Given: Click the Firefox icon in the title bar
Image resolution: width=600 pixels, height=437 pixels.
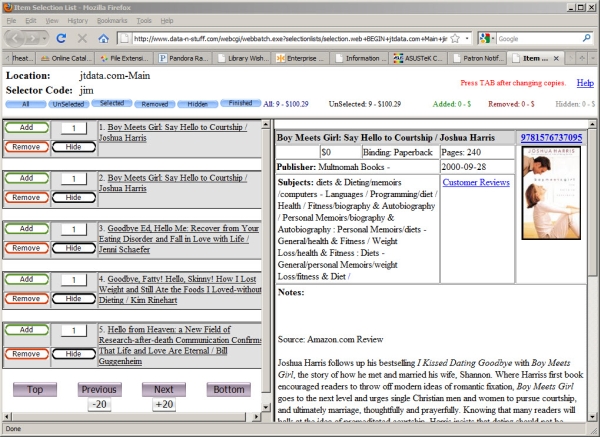Looking at the screenshot, I should point(8,7).
